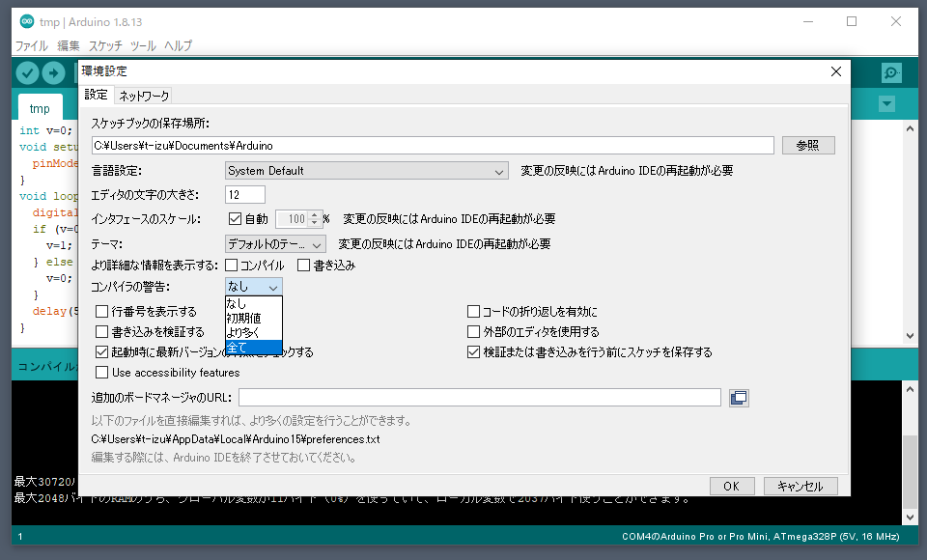Image resolution: width=927 pixels, height=560 pixels.
Task: Open the ツール menu
Action: pyautogui.click(x=143, y=45)
